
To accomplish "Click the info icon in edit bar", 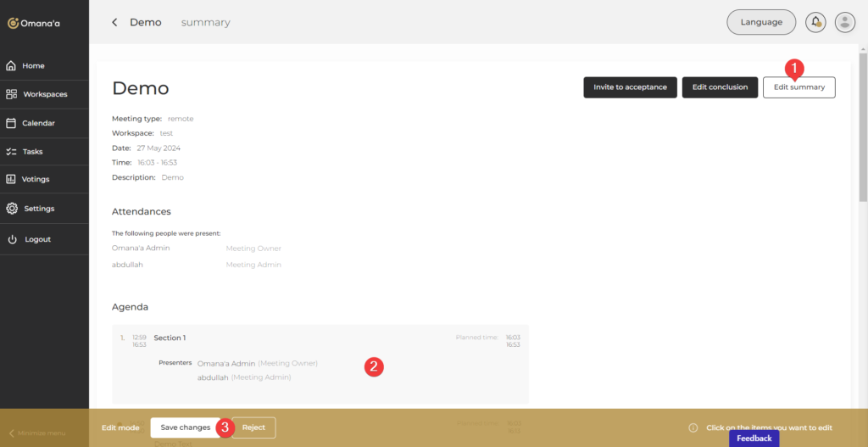I will click(693, 428).
